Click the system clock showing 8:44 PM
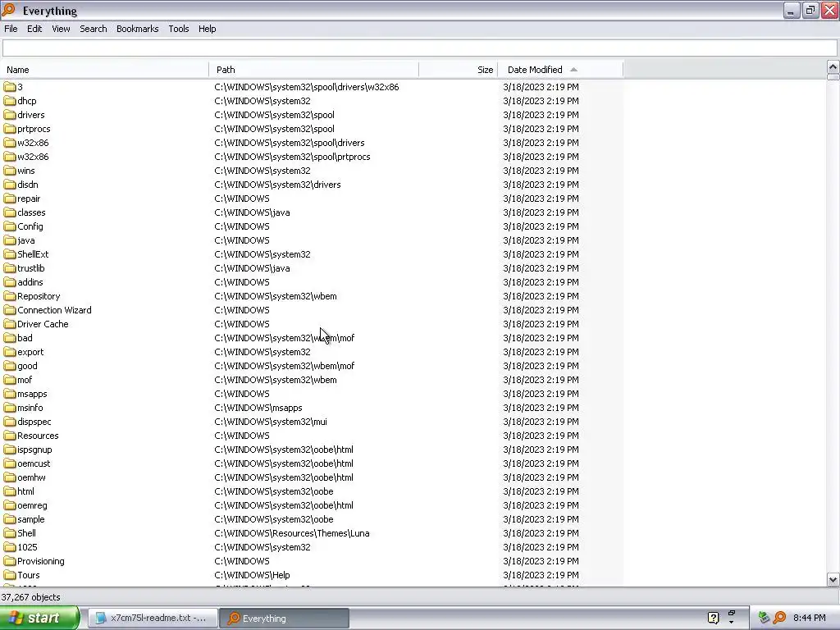Viewport: 840px width, 630px height. coord(809,618)
